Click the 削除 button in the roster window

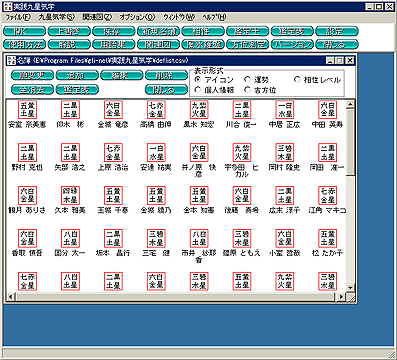pyautogui.click(x=166, y=75)
